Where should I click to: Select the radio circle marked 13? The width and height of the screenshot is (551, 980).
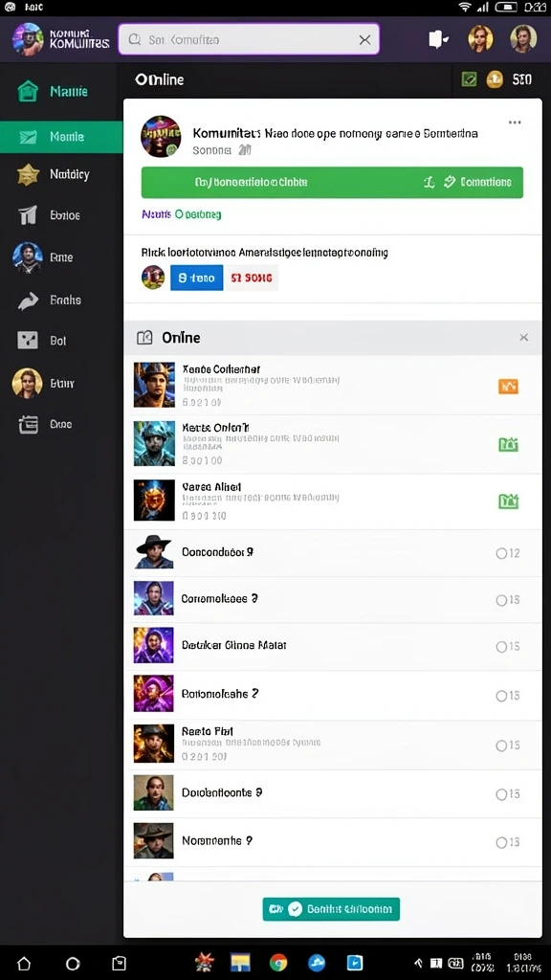tap(501, 843)
